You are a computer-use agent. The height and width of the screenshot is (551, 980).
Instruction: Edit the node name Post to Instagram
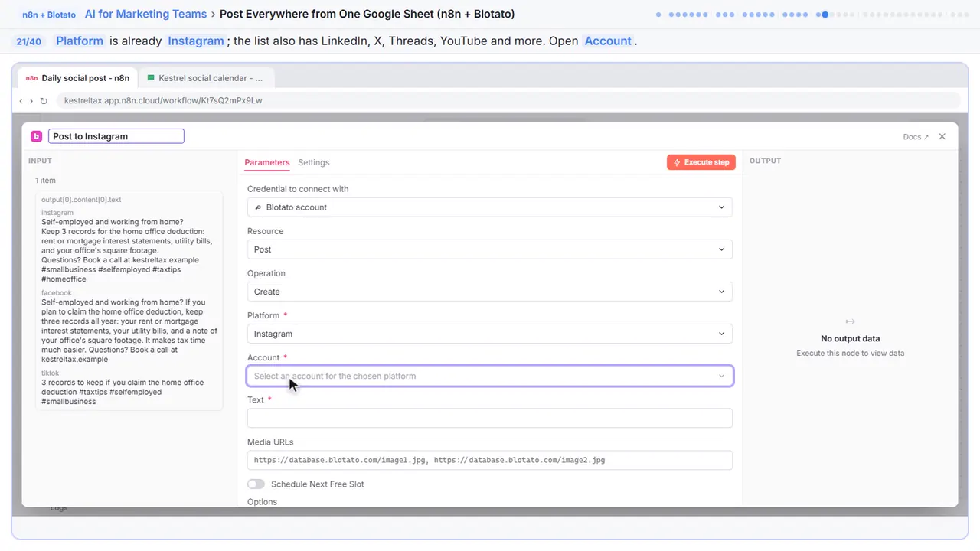116,136
